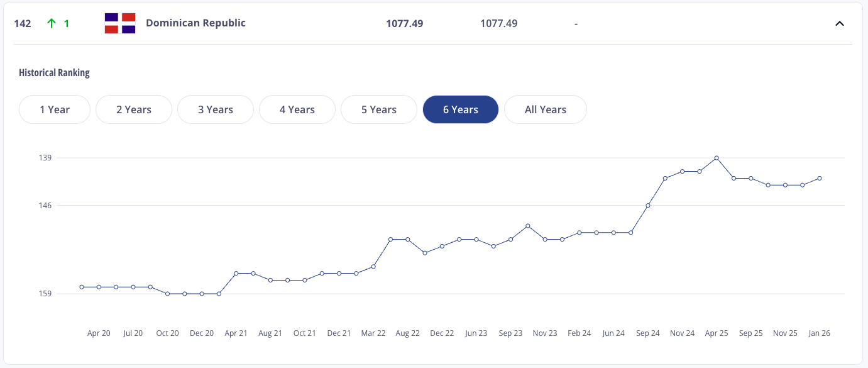Click the Dominican Republic flag icon
The image size is (868, 368).
(120, 23)
